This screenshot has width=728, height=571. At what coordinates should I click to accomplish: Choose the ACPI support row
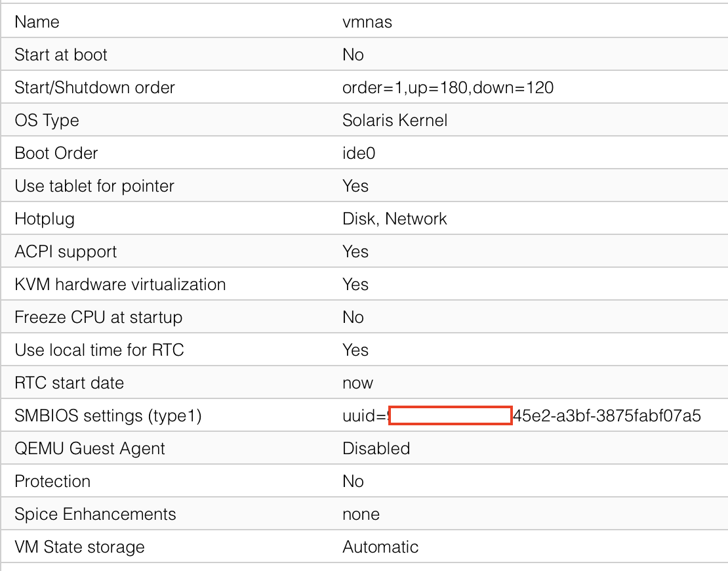66,251
